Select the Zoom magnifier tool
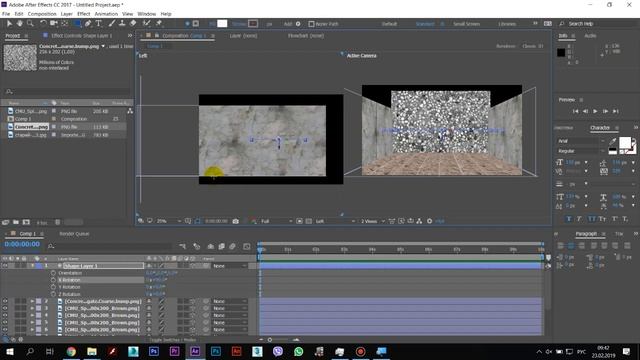Viewport: 640px width, 360px height. (x=30, y=24)
